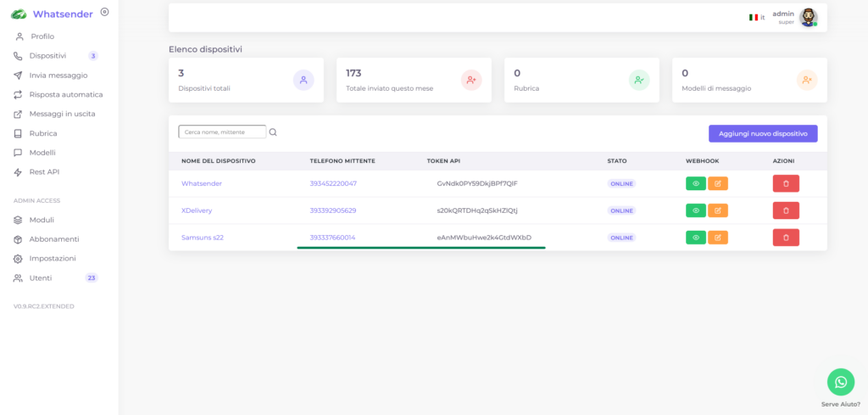Screen dimensions: 868x415
Task: Open the Samsuns s22 device link
Action: pyautogui.click(x=203, y=238)
